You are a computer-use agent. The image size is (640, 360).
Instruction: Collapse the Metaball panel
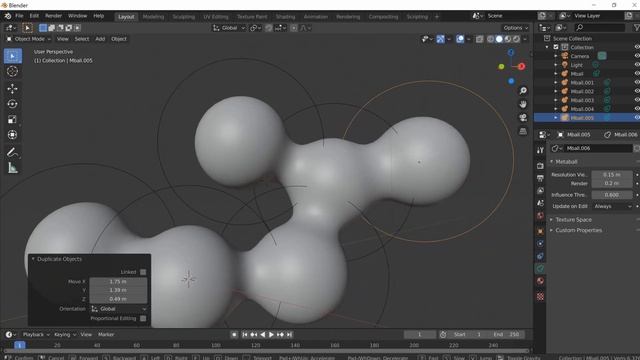tap(551, 162)
